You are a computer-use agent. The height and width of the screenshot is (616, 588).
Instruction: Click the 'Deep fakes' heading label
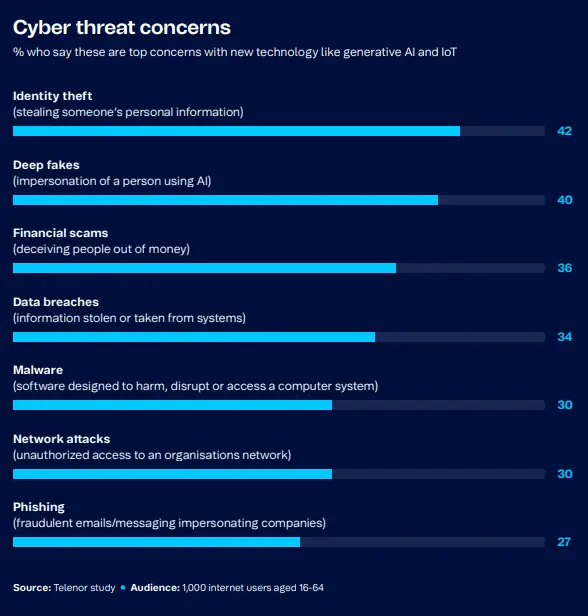(46, 165)
